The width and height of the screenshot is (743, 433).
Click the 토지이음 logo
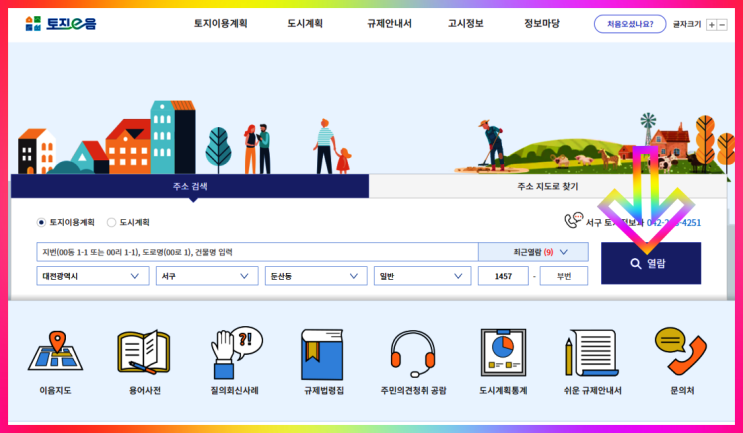point(61,23)
